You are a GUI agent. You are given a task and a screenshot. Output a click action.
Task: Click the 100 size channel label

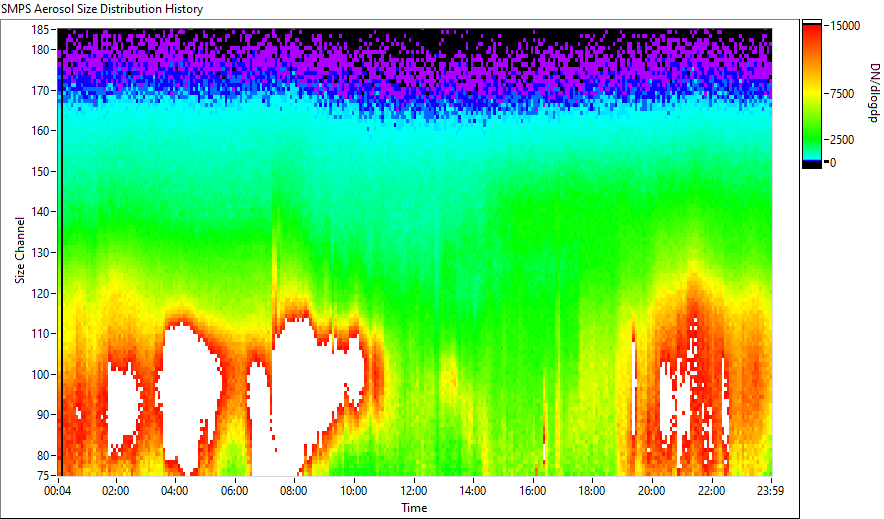(x=40, y=374)
